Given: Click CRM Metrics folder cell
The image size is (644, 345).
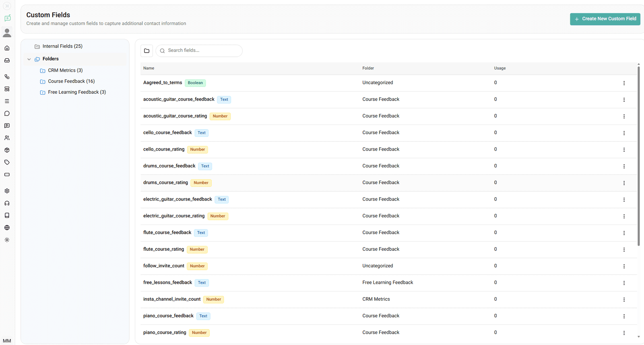Looking at the screenshot, I should pyautogui.click(x=376, y=299).
